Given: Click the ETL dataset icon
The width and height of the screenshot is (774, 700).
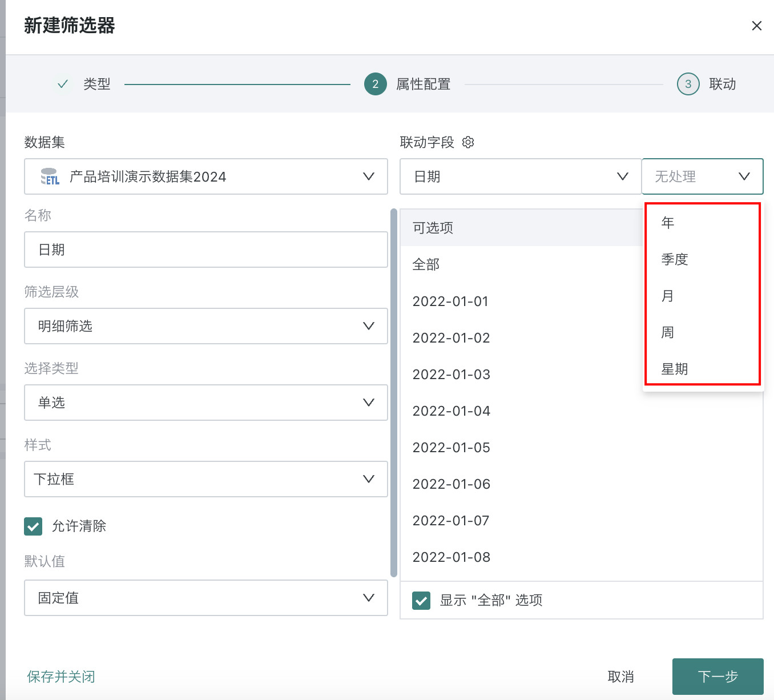Looking at the screenshot, I should point(50,176).
